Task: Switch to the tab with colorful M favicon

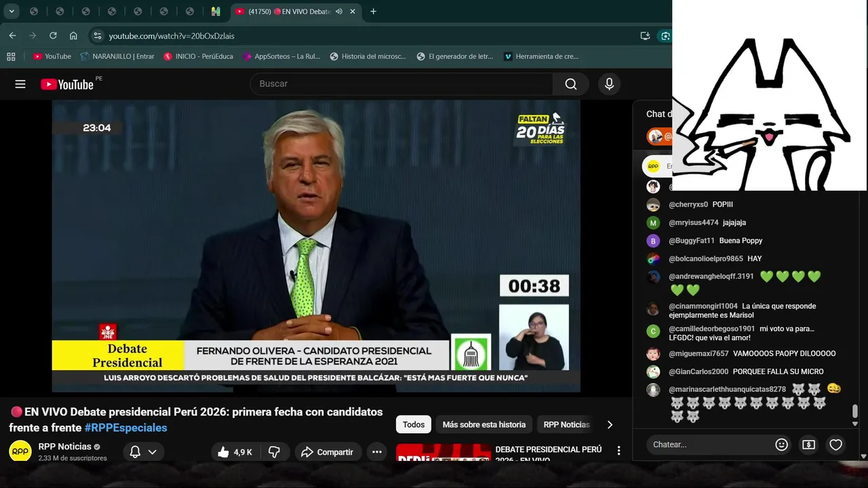Action: [216, 12]
